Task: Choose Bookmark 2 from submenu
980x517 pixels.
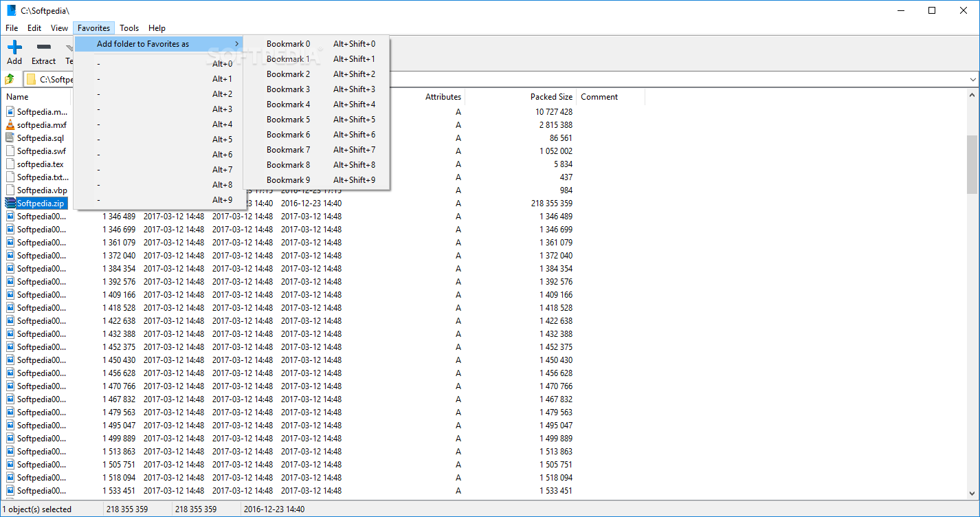Action: [317, 74]
